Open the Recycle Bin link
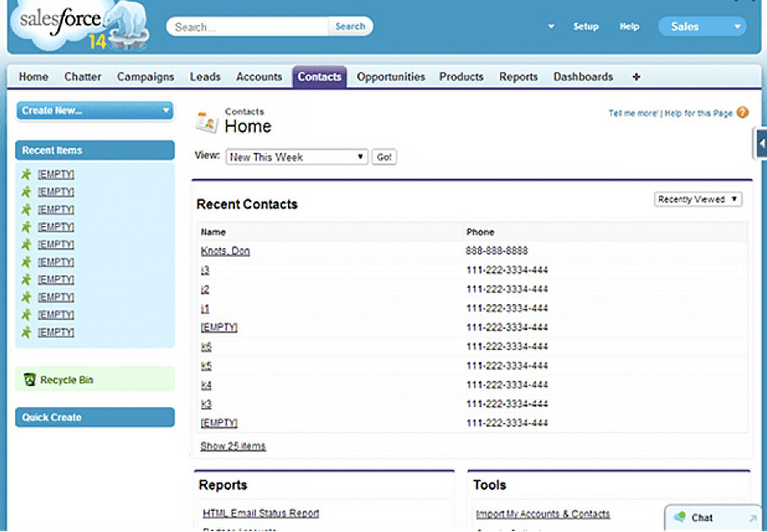This screenshot has width=767, height=532. click(x=67, y=380)
